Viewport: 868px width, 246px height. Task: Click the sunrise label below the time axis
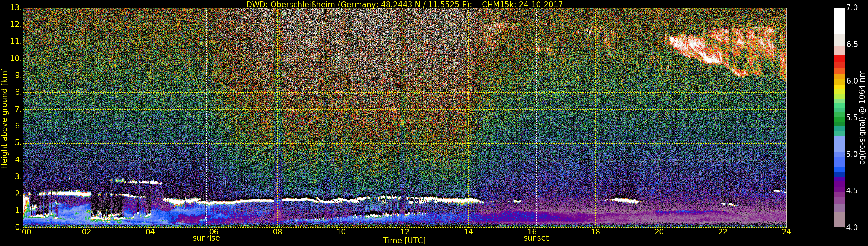pos(206,238)
